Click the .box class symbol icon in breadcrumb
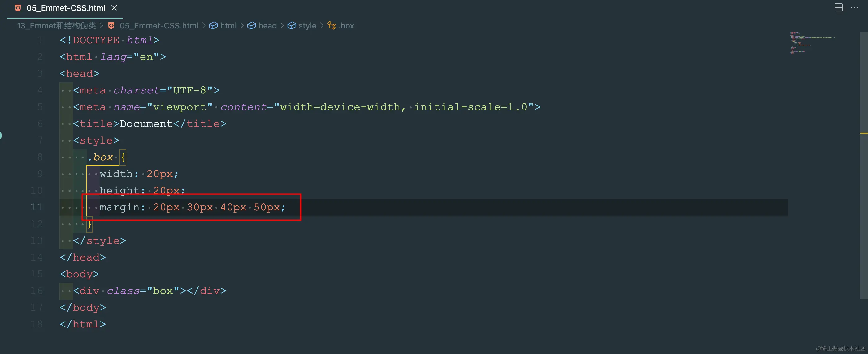The image size is (868, 354). [x=331, y=26]
